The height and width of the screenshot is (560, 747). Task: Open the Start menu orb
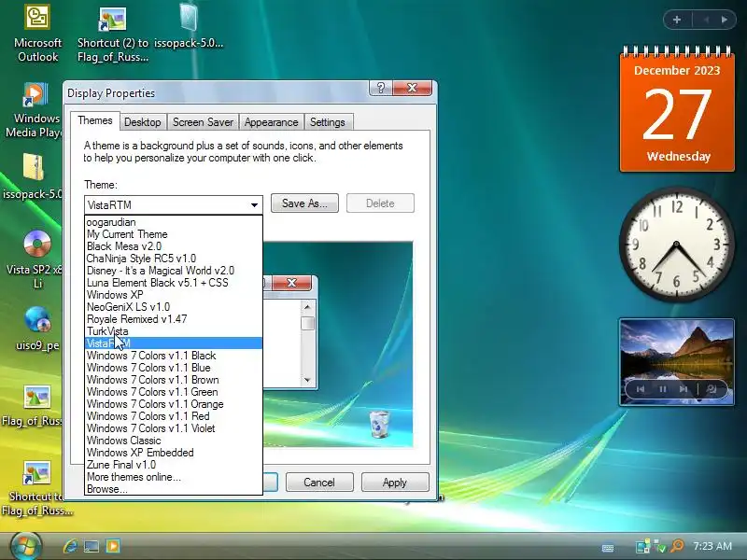click(x=25, y=546)
